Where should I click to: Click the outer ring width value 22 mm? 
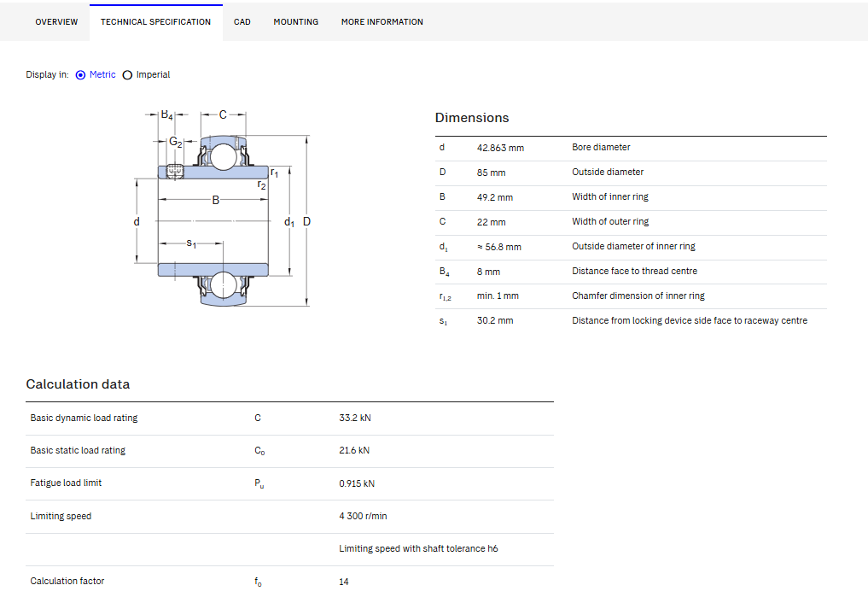491,222
